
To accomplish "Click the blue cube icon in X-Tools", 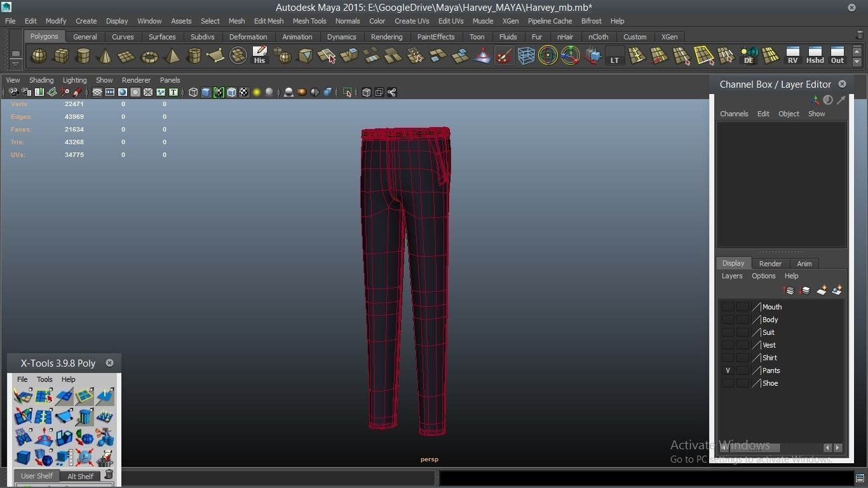I will point(23,457).
